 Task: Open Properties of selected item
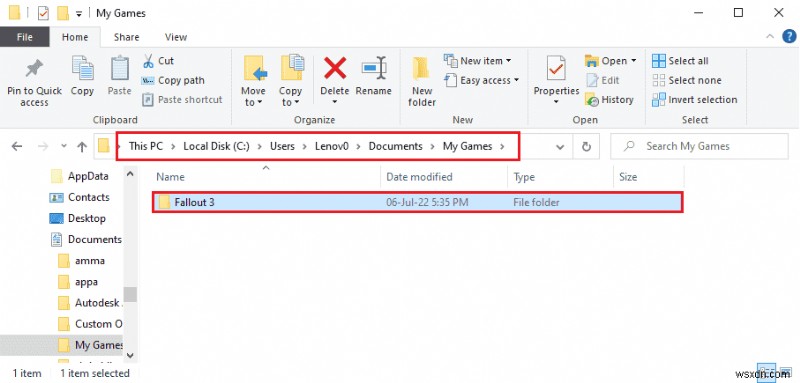556,75
